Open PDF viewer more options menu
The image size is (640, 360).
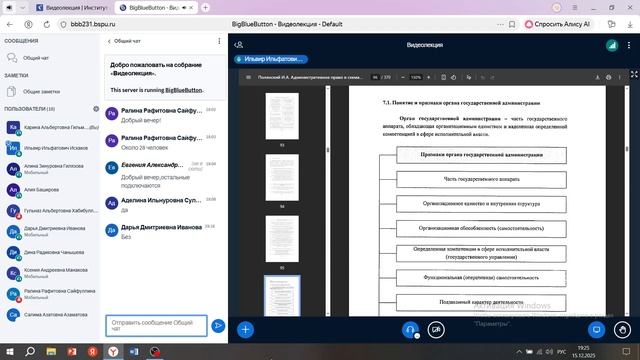620,77
